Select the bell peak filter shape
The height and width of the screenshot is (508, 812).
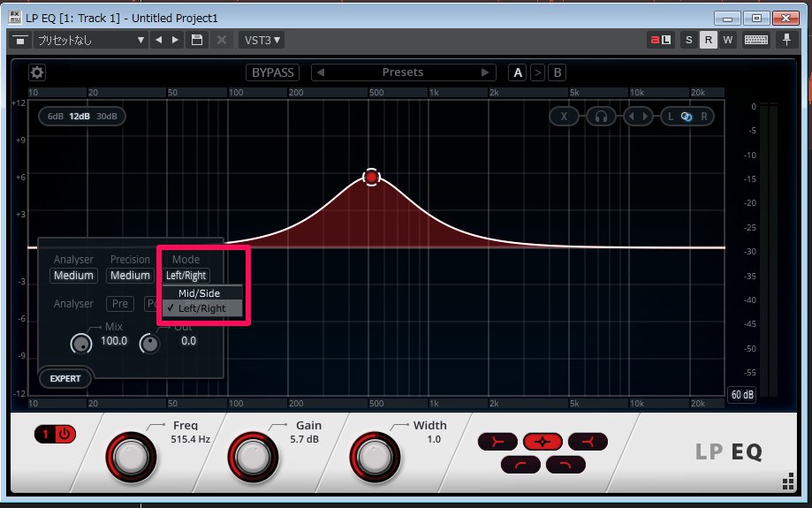(x=543, y=440)
